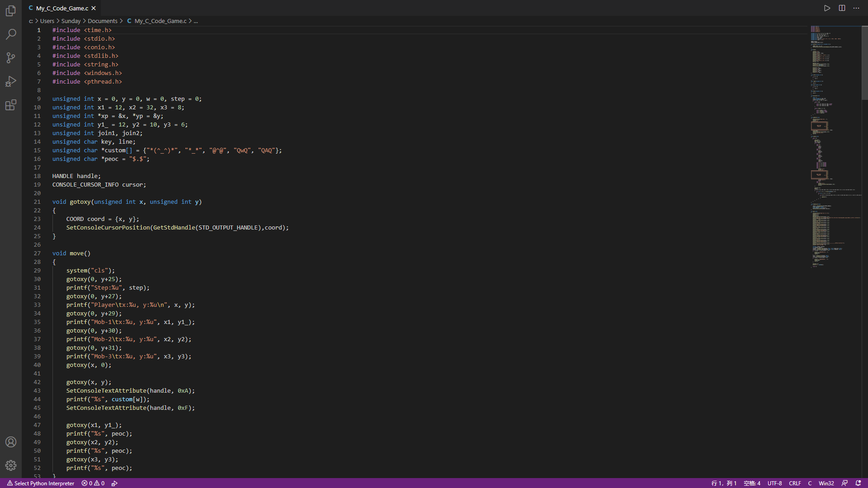Click the feedback icon in status bar
The height and width of the screenshot is (488, 868).
pyautogui.click(x=844, y=483)
